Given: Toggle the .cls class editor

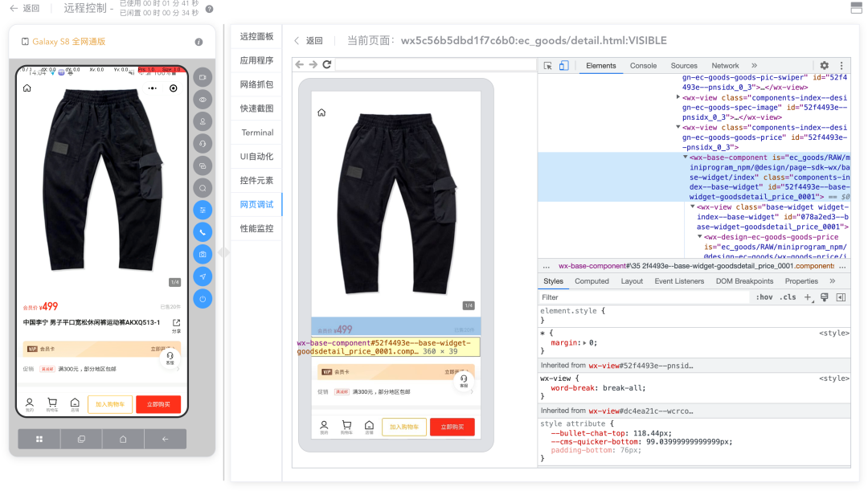Looking at the screenshot, I should (788, 297).
